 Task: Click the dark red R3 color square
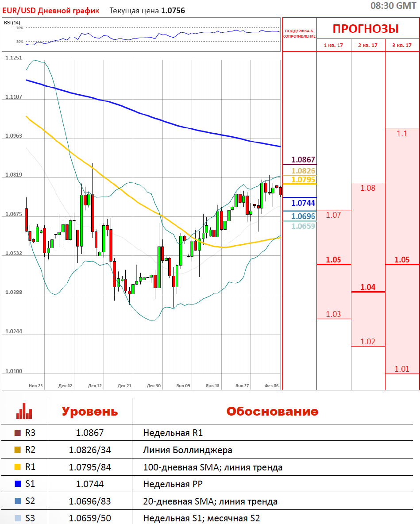(x=18, y=433)
